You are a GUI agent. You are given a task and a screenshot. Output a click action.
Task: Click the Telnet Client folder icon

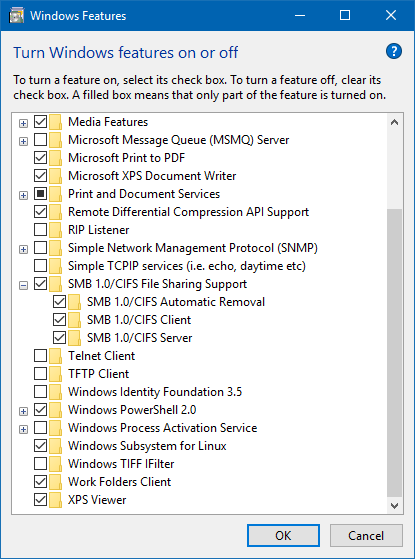pyautogui.click(x=56, y=356)
